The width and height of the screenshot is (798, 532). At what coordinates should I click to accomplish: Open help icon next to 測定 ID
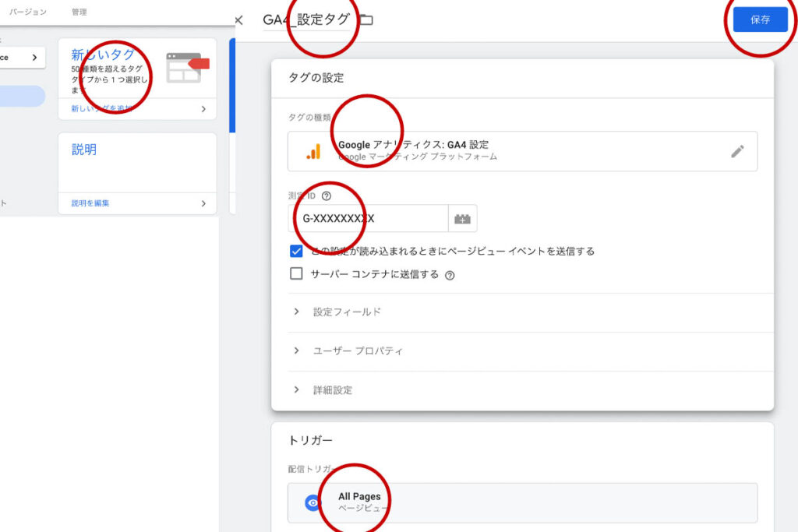(x=327, y=196)
